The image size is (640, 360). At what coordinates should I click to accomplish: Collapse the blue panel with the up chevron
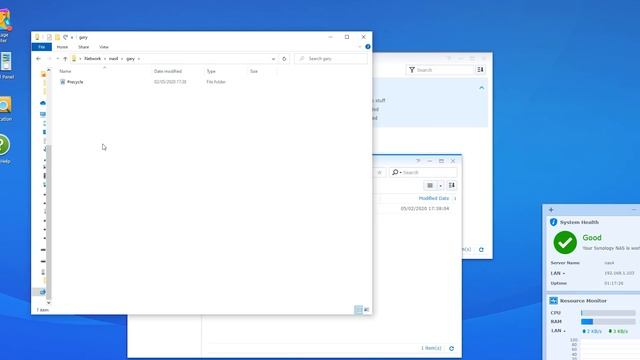click(482, 88)
